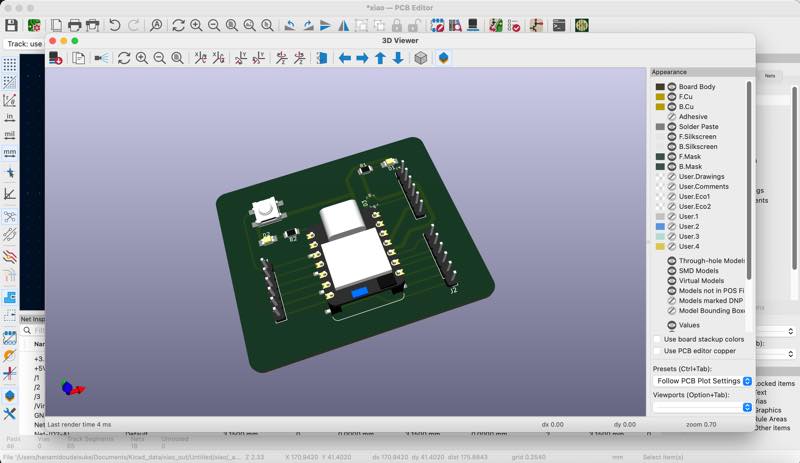Show Model Bounding Boxes
The height and width of the screenshot is (463, 800).
(672, 310)
